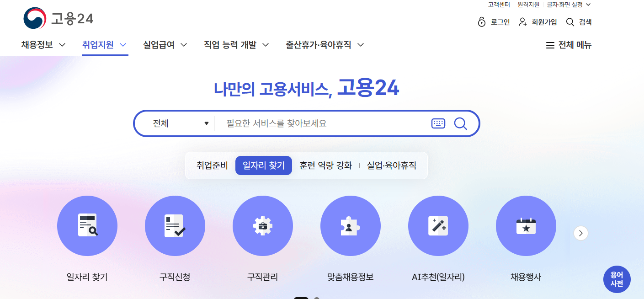Click the 구직신청 label
This screenshot has width=644, height=299.
point(175,277)
